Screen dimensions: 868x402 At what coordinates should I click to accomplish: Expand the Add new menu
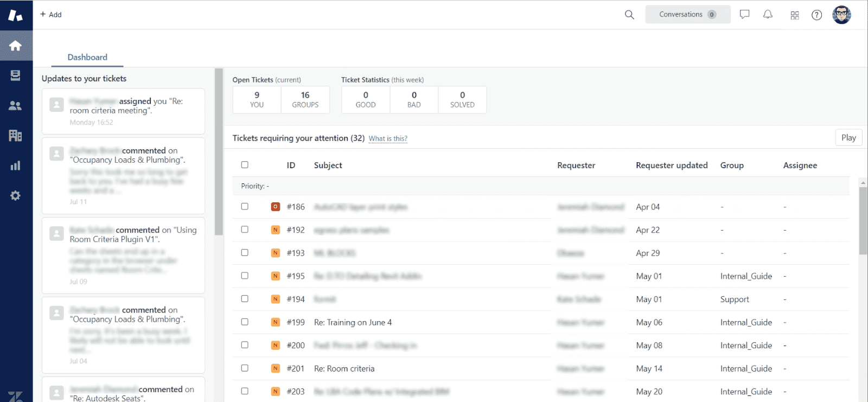[x=51, y=15]
